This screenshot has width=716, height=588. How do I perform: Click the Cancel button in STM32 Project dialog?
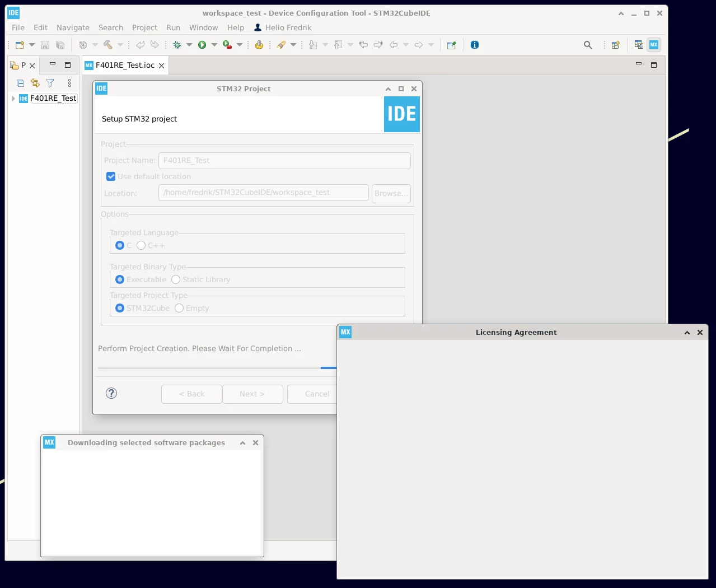coord(312,394)
